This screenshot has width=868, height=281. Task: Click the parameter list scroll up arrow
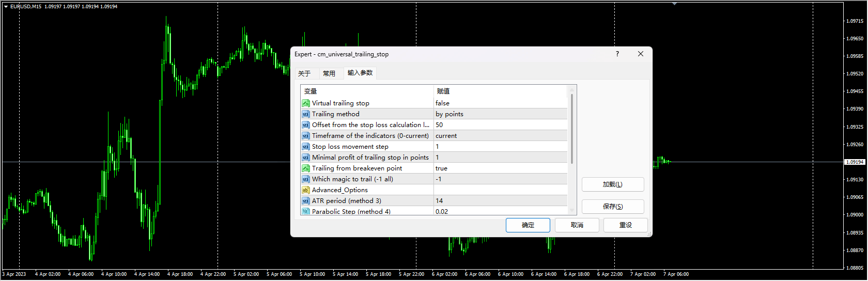click(x=572, y=89)
